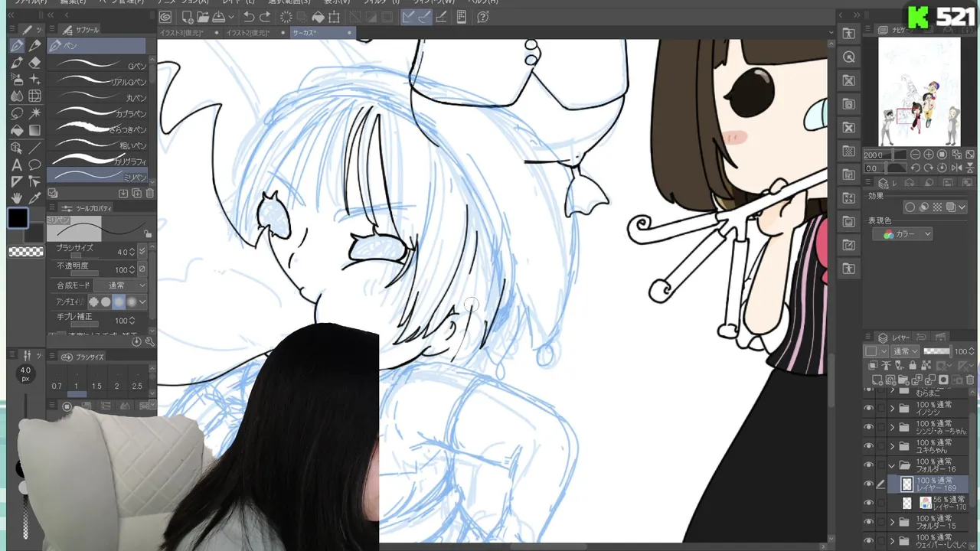This screenshot has height=551, width=980.
Task: Expand the シンジ・みーちゃん layer folder
Action: coord(892,427)
